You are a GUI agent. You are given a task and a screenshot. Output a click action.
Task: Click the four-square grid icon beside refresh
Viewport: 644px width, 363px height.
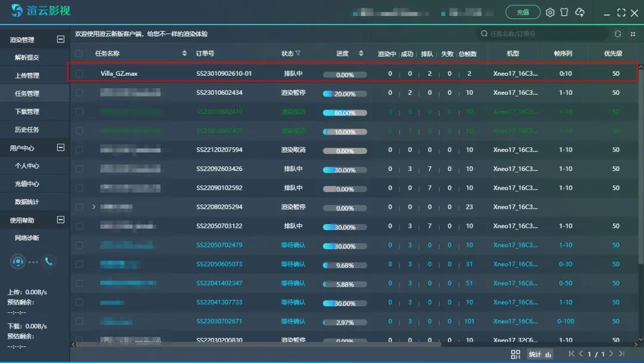633,34
